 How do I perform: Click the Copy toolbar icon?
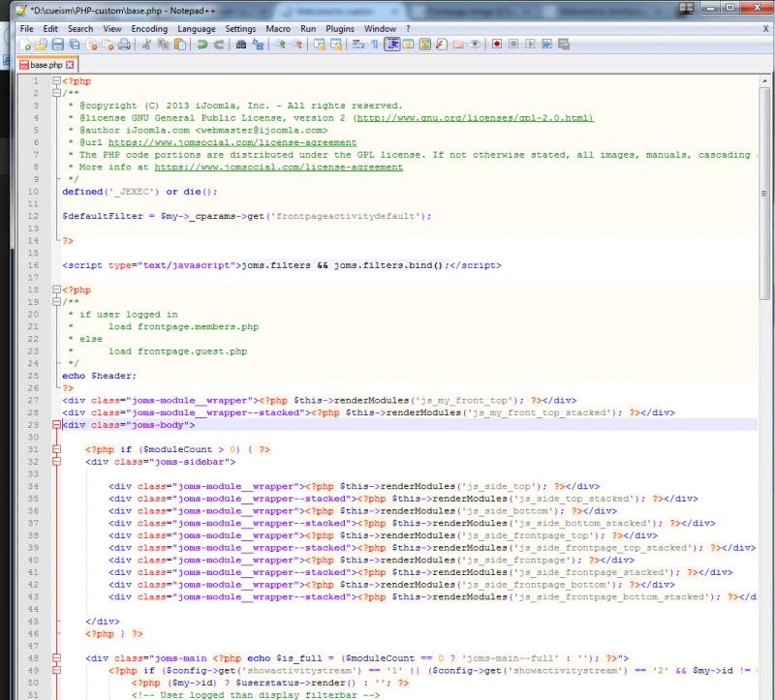click(x=163, y=45)
